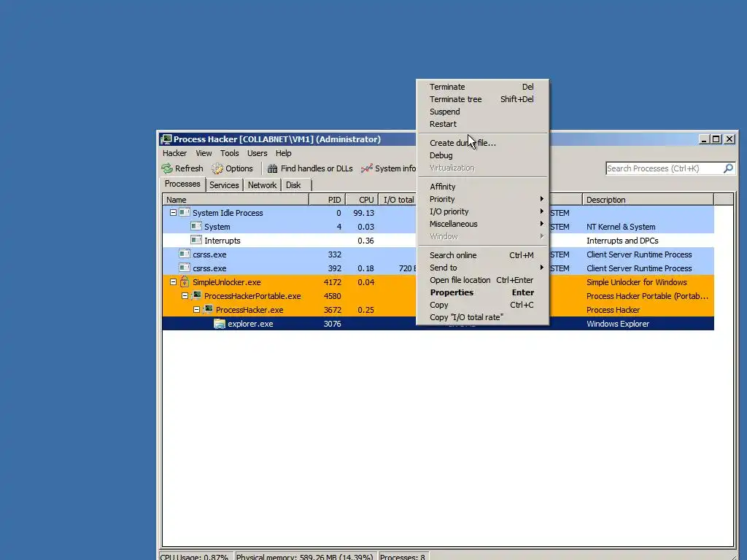Click the System Idle Process icon
This screenshot has height=560, width=747.
[x=185, y=212]
